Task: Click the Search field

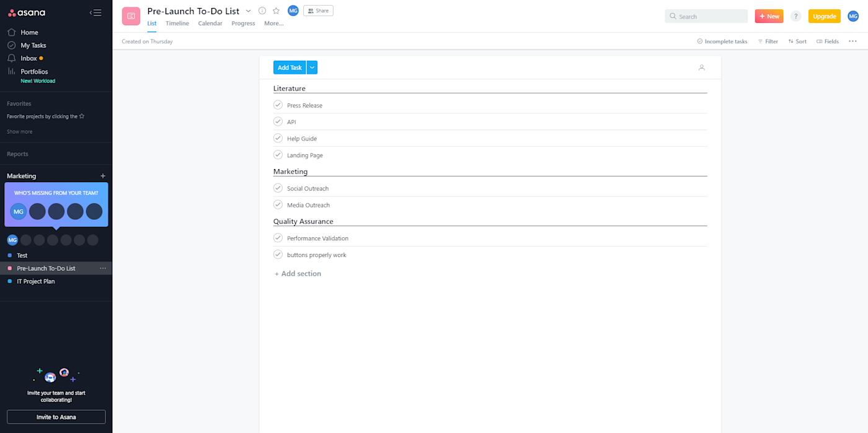Action: tap(706, 16)
